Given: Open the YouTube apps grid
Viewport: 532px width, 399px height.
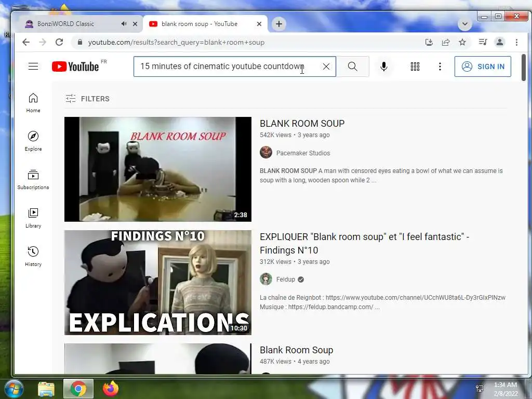Looking at the screenshot, I should 415,66.
